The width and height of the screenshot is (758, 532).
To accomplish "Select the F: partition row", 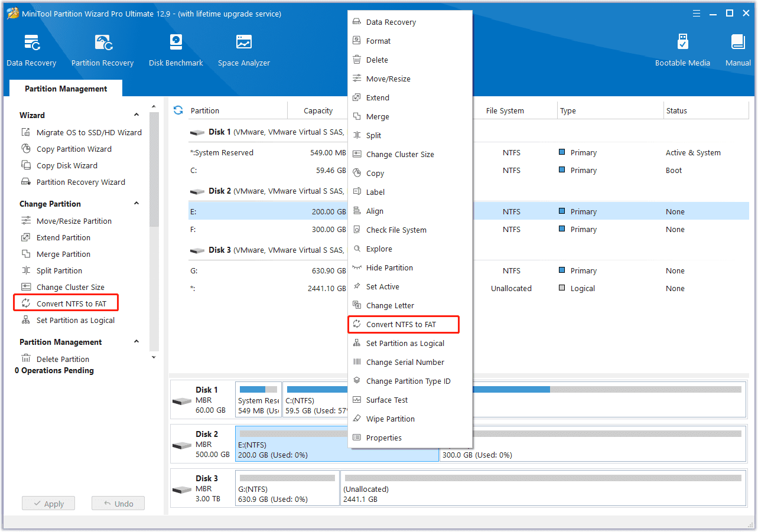I will coord(469,229).
